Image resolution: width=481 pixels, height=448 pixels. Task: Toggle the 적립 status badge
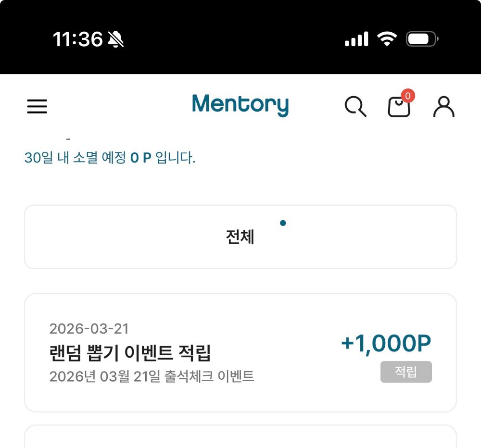coord(406,372)
